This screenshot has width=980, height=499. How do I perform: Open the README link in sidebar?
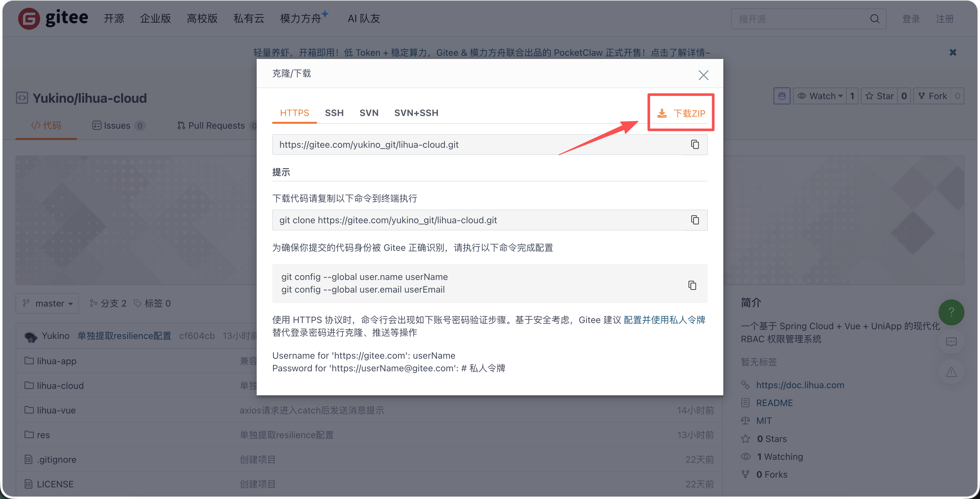pos(774,403)
